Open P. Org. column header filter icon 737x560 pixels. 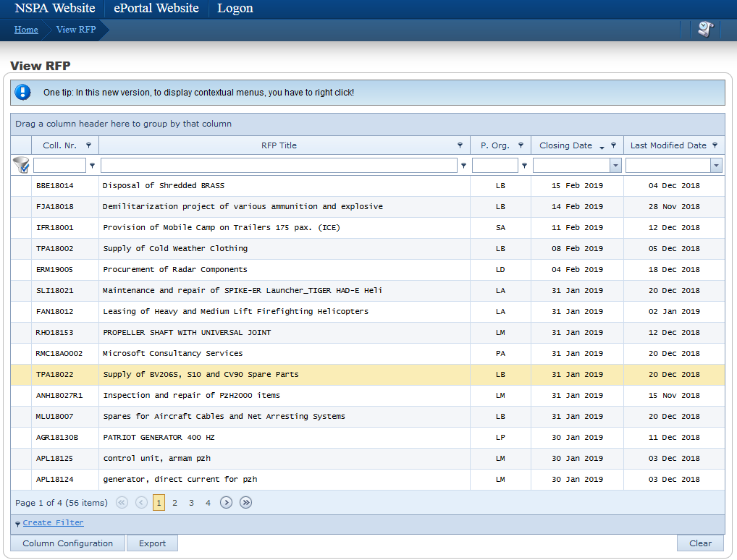pyautogui.click(x=521, y=145)
